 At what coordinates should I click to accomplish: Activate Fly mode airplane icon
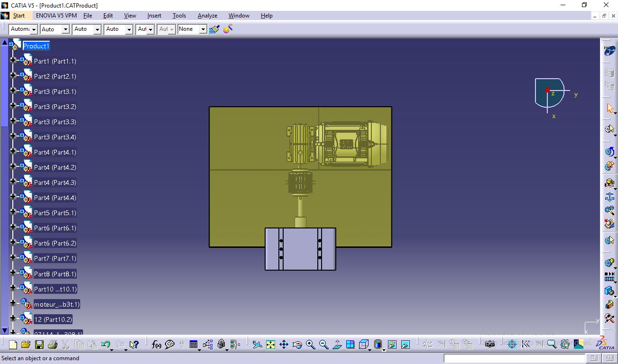[257, 345]
